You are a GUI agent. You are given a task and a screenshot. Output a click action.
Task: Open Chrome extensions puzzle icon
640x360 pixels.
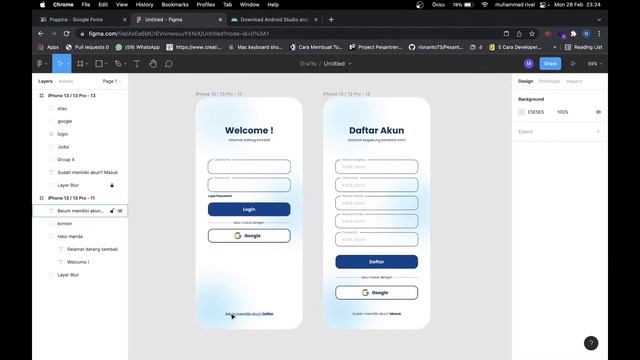click(x=573, y=33)
